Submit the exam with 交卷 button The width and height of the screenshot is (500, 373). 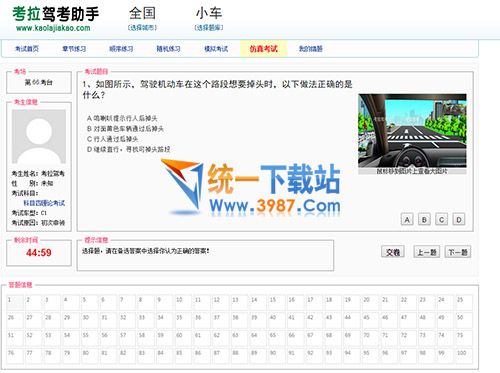pyautogui.click(x=393, y=252)
